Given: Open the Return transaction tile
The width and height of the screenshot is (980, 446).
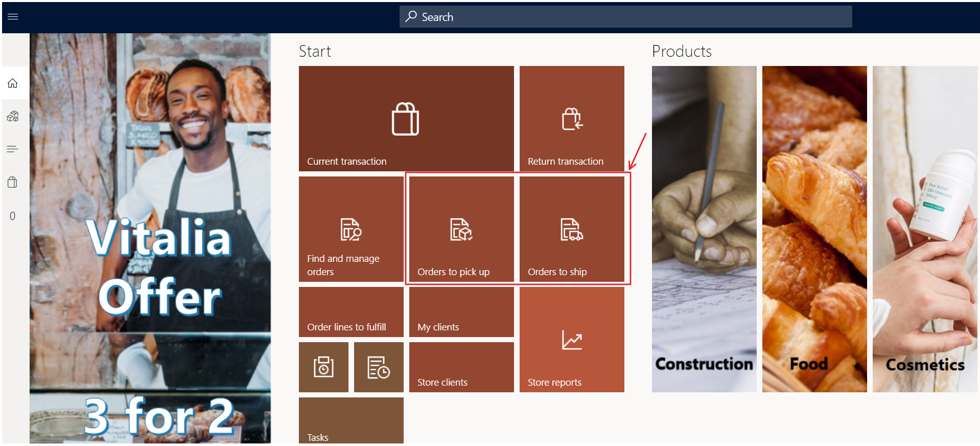Looking at the screenshot, I should [x=572, y=119].
